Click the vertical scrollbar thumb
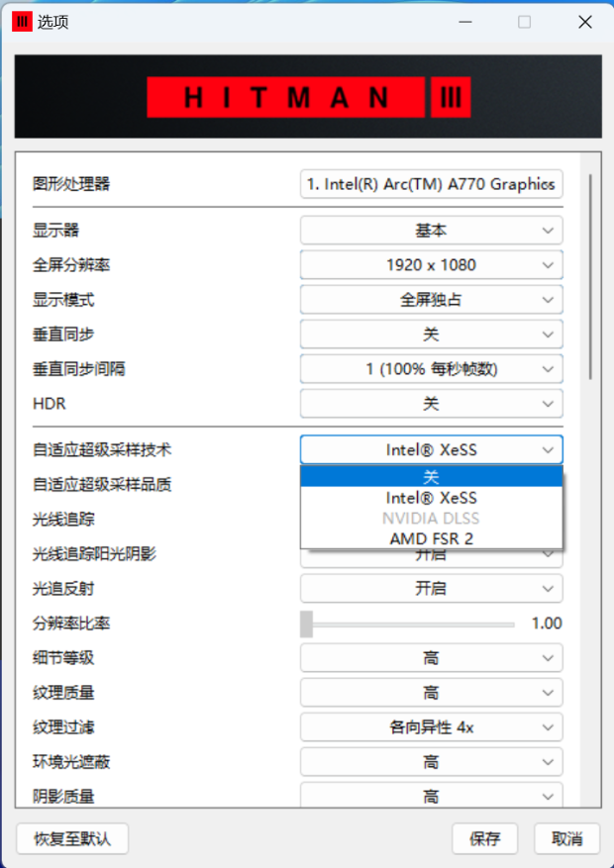Screen dimensions: 614x868 [591, 277]
